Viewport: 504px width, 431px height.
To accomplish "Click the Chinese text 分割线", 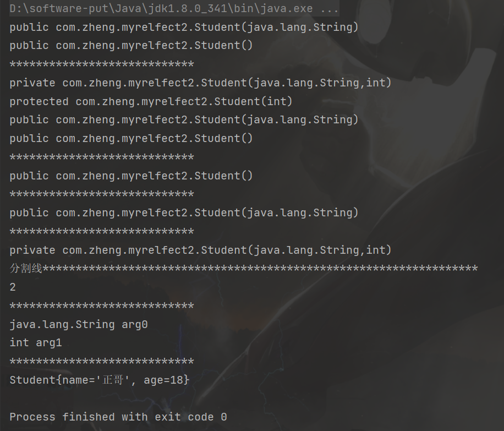I will click(x=26, y=269).
